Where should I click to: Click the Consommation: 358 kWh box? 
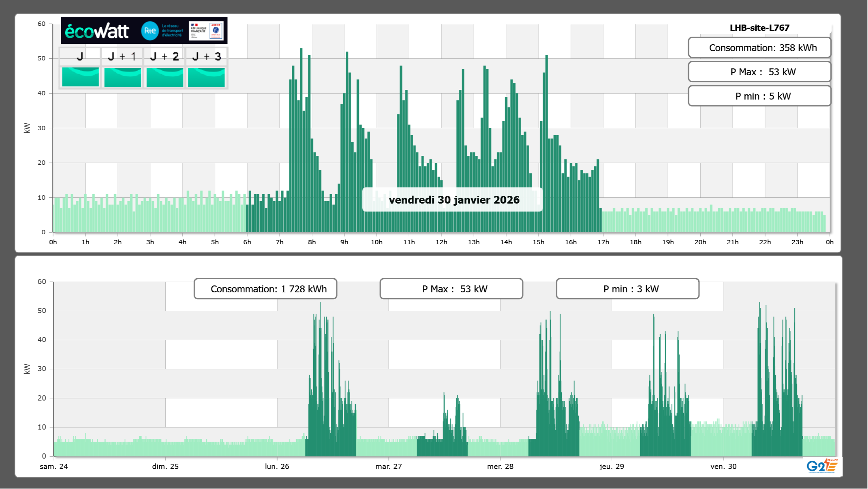click(x=759, y=48)
